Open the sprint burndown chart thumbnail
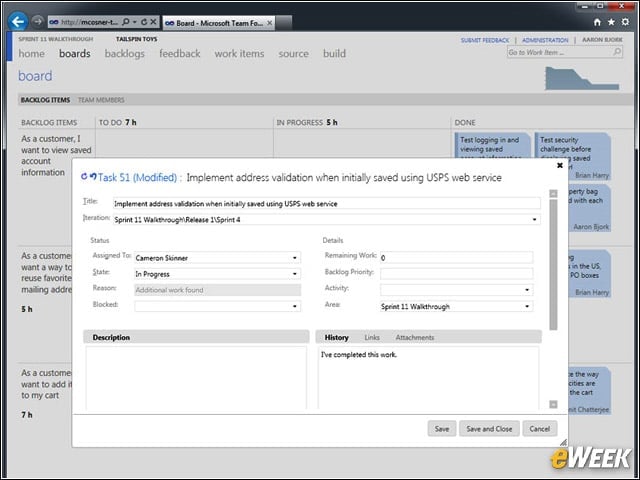Viewport: 640px width, 480px height. pyautogui.click(x=582, y=78)
